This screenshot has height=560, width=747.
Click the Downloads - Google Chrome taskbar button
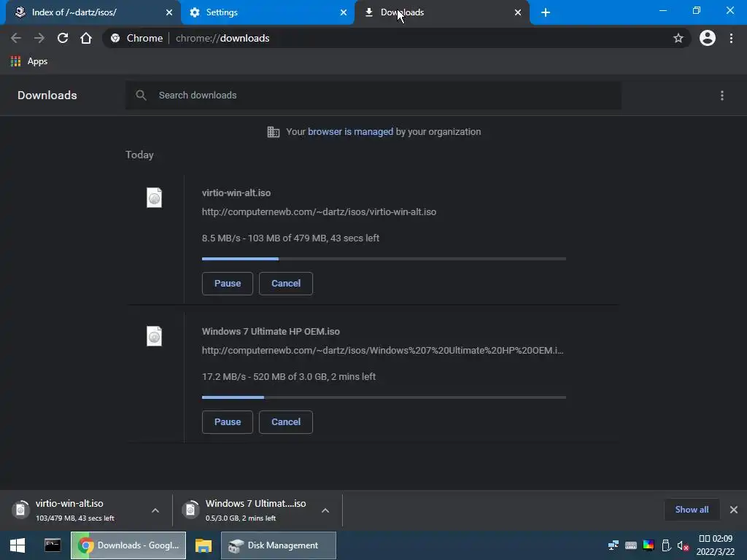128,545
